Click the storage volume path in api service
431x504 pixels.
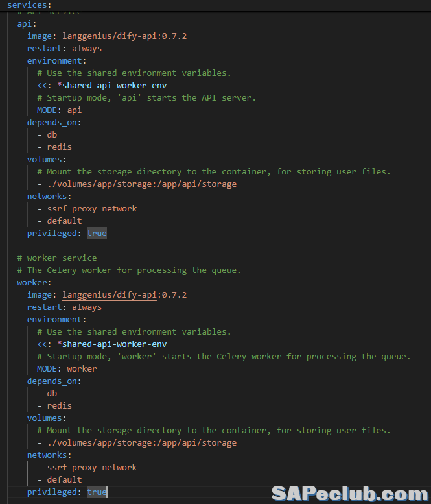(141, 184)
